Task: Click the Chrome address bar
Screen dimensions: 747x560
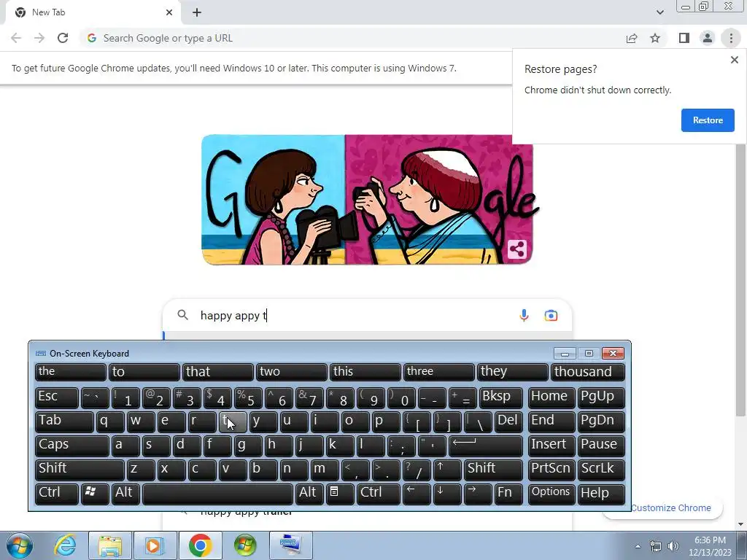Action: point(352,38)
